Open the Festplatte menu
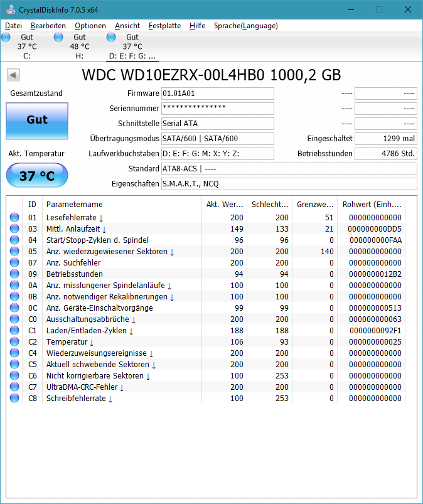This screenshot has height=504, width=423. (x=164, y=26)
